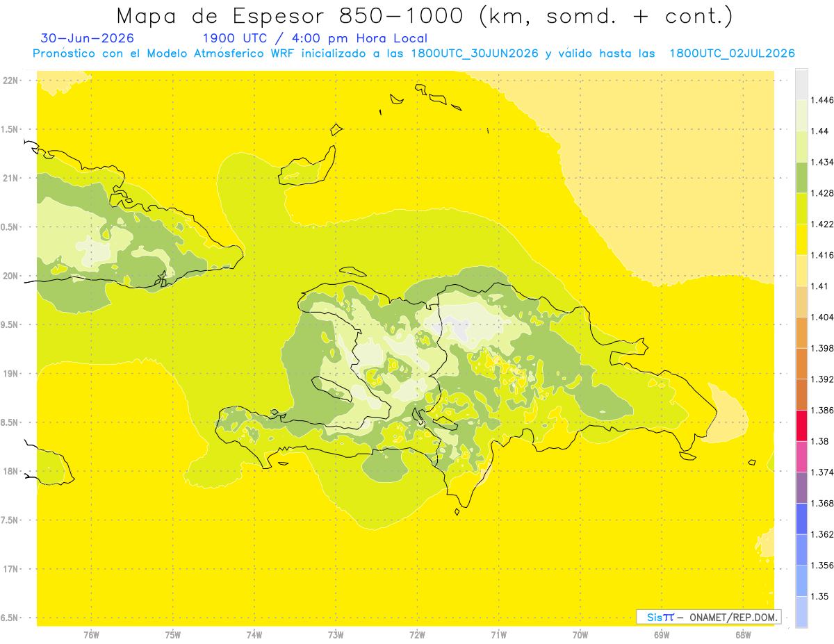The height and width of the screenshot is (644, 834).
Task: Click the 19N latitude label
Action: point(11,374)
